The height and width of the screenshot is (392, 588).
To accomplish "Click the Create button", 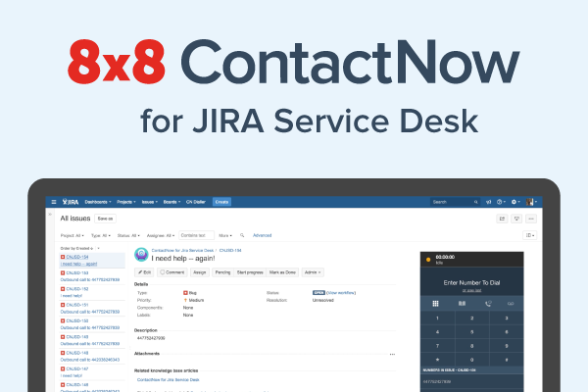I will 221,202.
